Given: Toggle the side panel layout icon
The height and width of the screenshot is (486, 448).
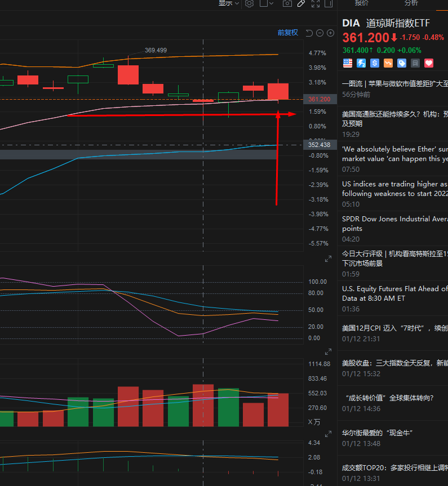Looking at the screenshot, I should point(328,3).
